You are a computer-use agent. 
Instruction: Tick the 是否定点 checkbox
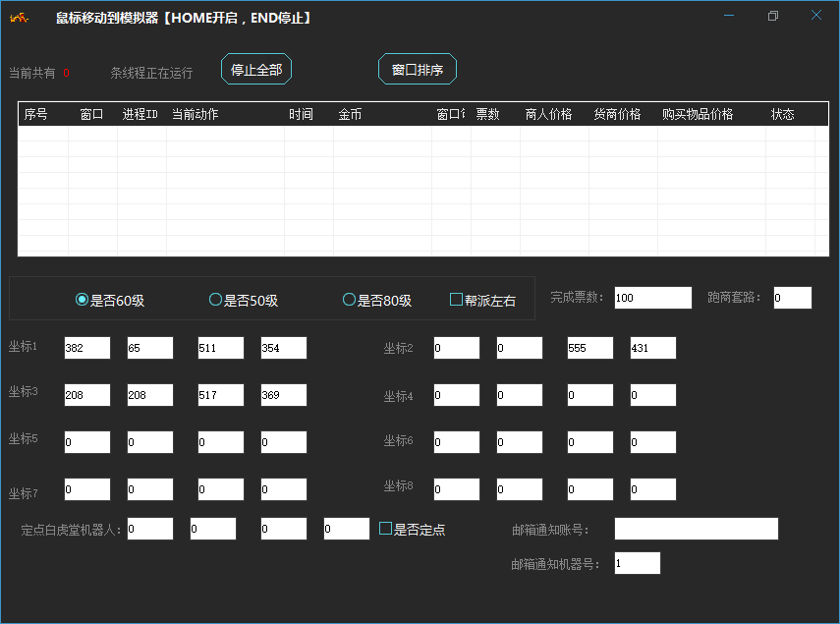pyautogui.click(x=386, y=529)
